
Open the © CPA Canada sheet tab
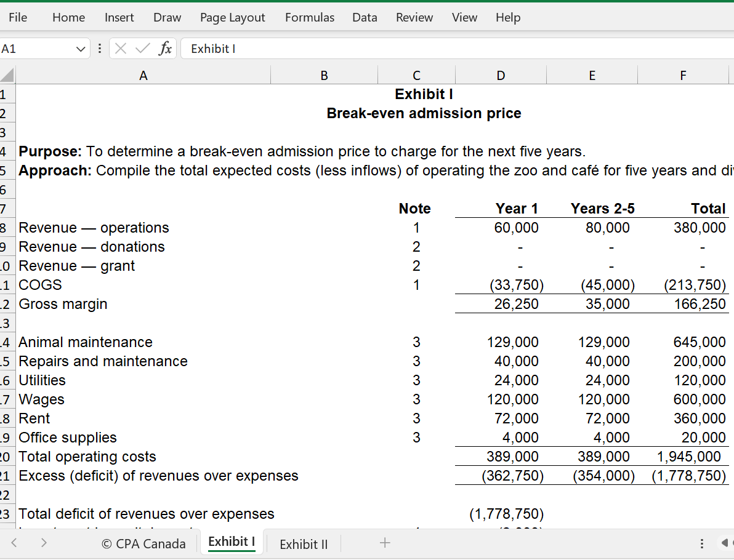[143, 543]
